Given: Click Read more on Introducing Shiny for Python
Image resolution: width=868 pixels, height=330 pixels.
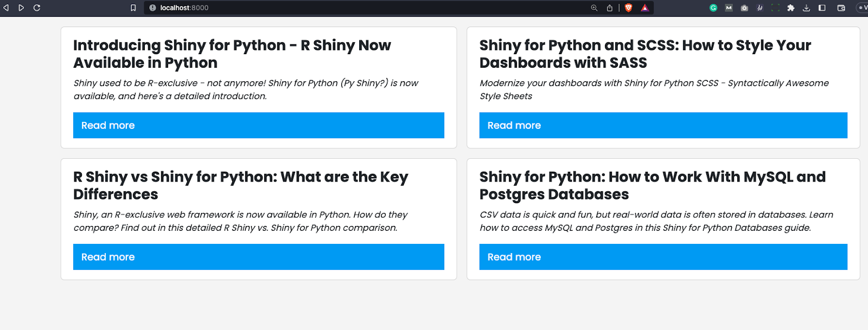Looking at the screenshot, I should [259, 125].
